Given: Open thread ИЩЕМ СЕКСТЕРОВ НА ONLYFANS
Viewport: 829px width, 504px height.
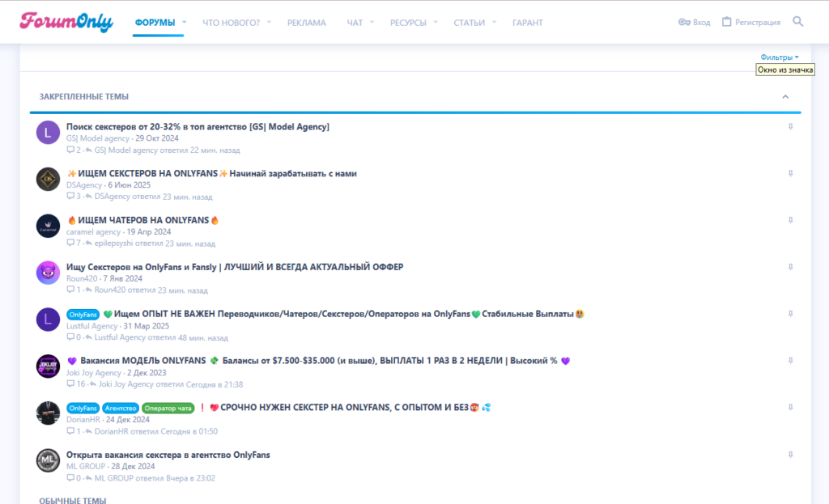Looking at the screenshot, I should 211,173.
